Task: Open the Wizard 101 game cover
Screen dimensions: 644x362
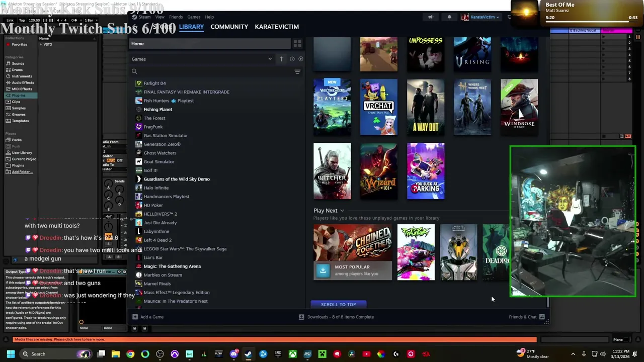Action: click(379, 171)
